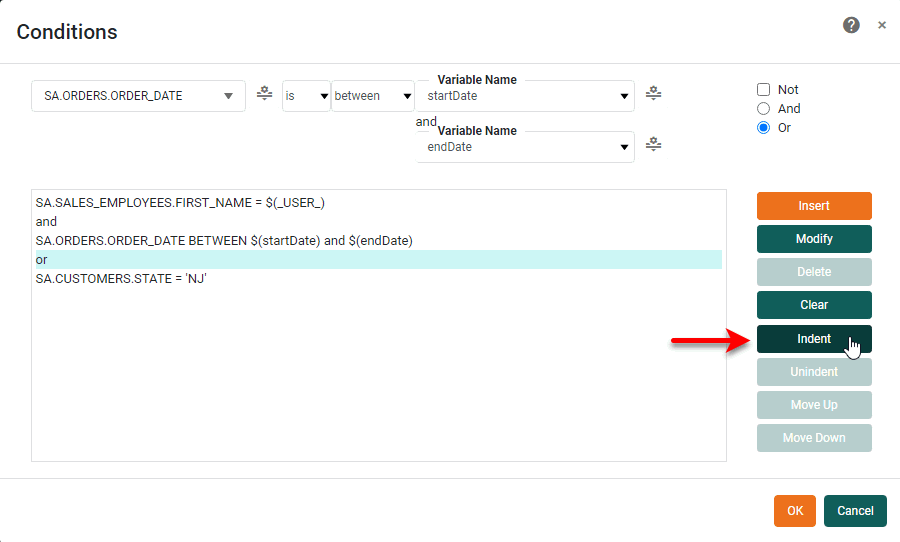Image resolution: width=900 pixels, height=542 pixels.
Task: Select the Or radio button
Action: 763,127
